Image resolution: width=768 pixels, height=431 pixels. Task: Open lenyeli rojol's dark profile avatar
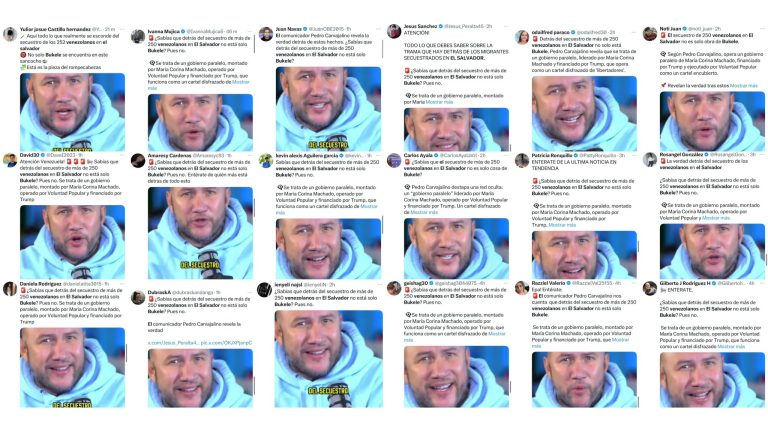click(264, 289)
